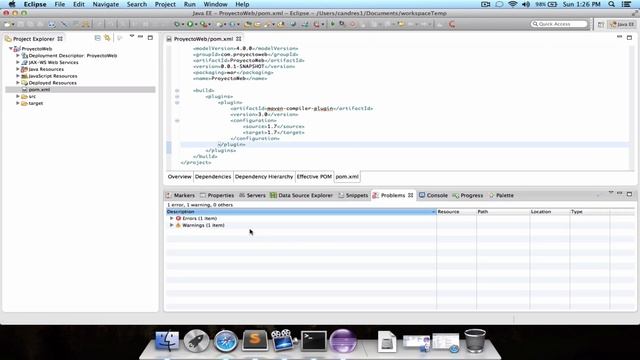
Task: Click the Quick Access search field
Action: click(x=559, y=24)
